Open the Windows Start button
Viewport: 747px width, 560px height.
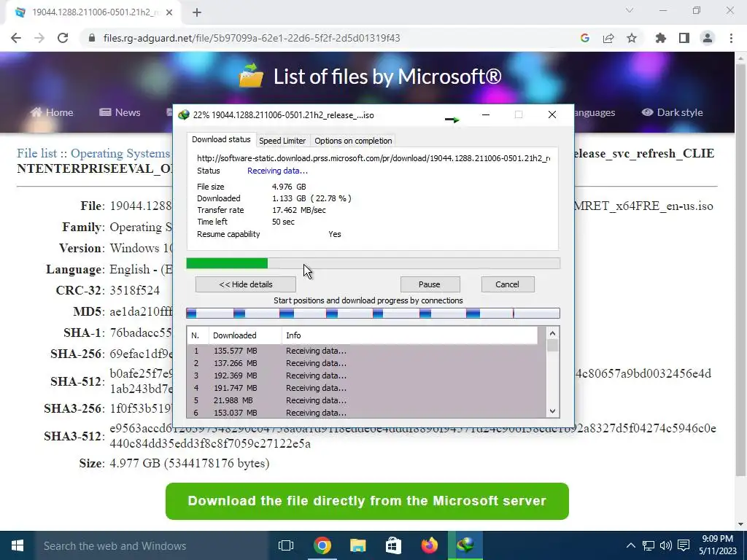(18, 545)
